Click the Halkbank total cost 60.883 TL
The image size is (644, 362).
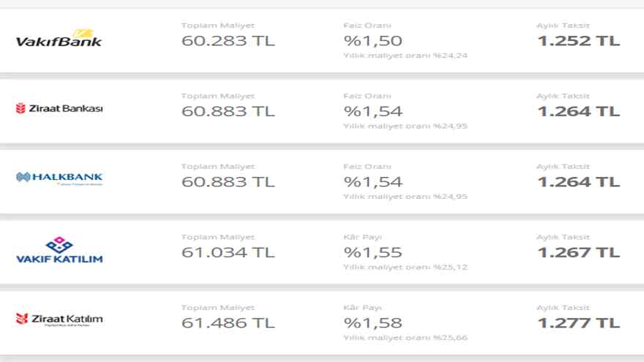(x=228, y=182)
